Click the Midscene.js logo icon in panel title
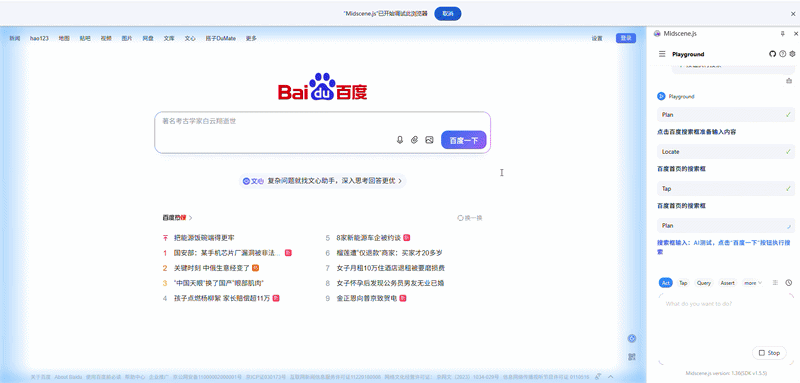The width and height of the screenshot is (800, 383). 657,34
